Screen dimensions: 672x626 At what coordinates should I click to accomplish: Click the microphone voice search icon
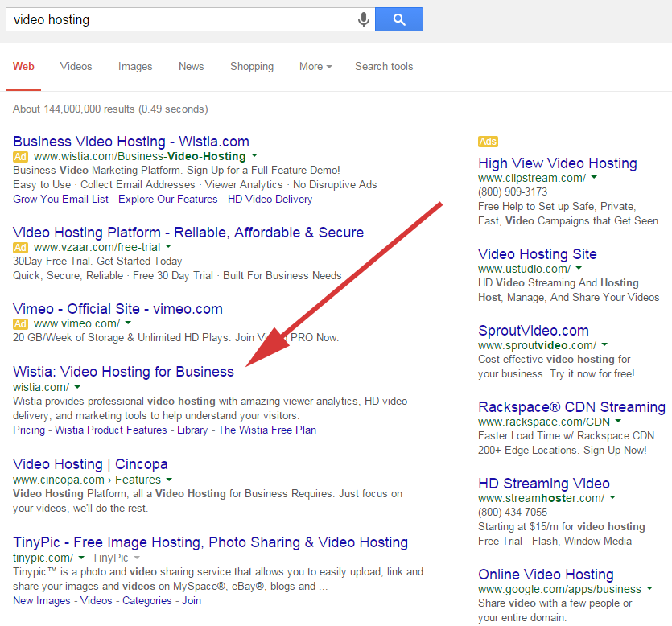(364, 19)
